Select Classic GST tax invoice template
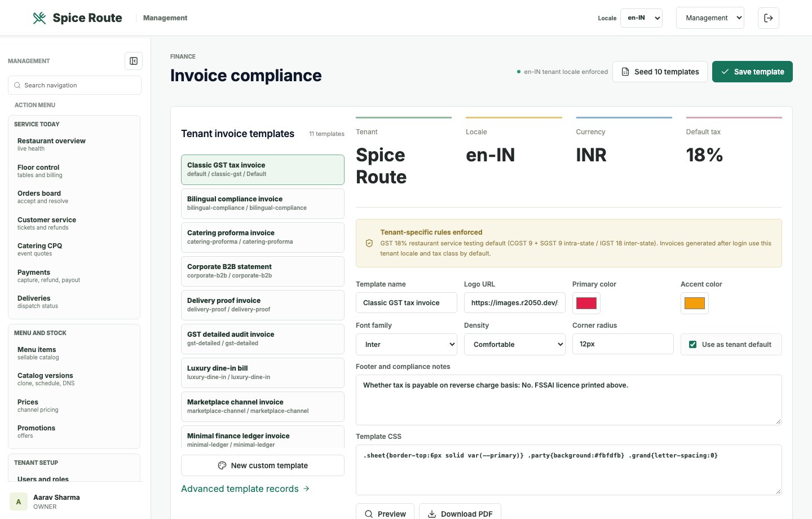The width and height of the screenshot is (812, 519). pos(263,170)
